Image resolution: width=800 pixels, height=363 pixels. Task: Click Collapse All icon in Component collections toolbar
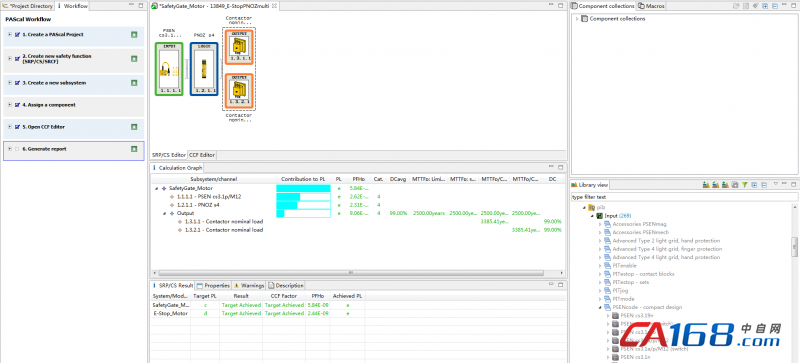click(x=774, y=6)
